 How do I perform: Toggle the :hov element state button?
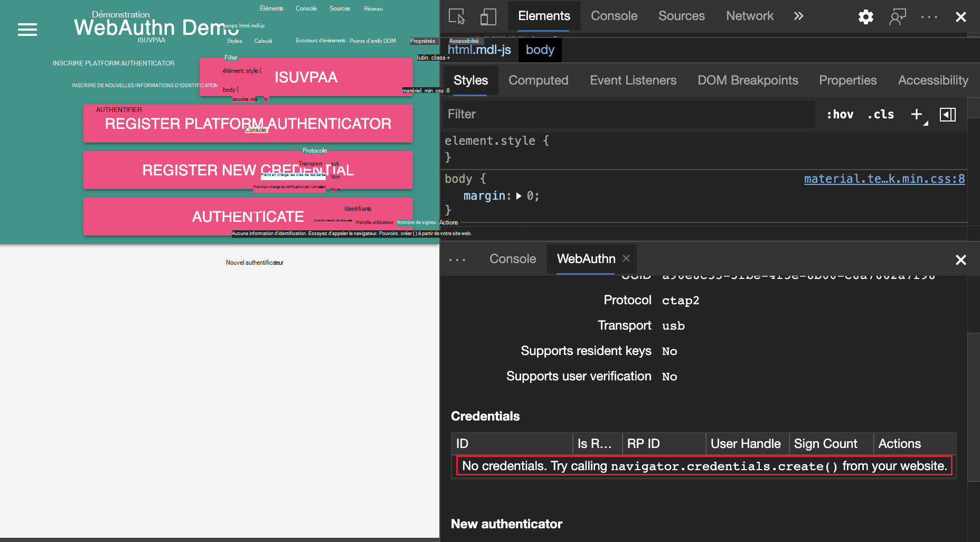point(840,114)
